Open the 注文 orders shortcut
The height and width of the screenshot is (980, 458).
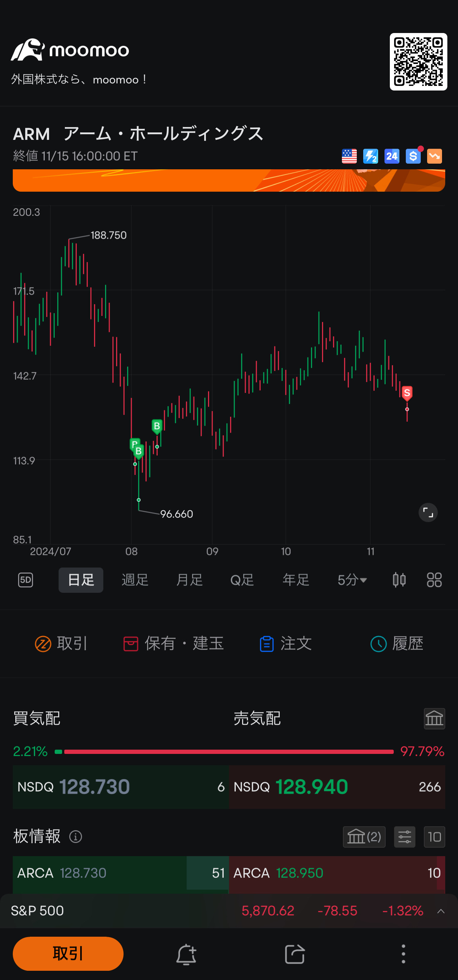click(x=286, y=644)
